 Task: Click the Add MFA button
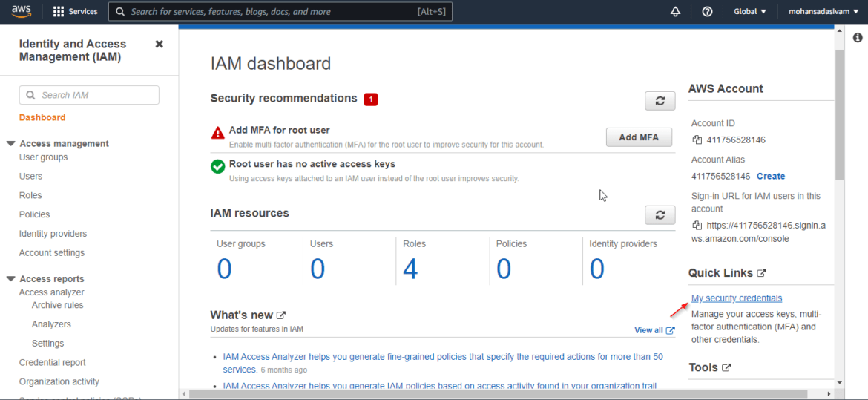pyautogui.click(x=639, y=137)
